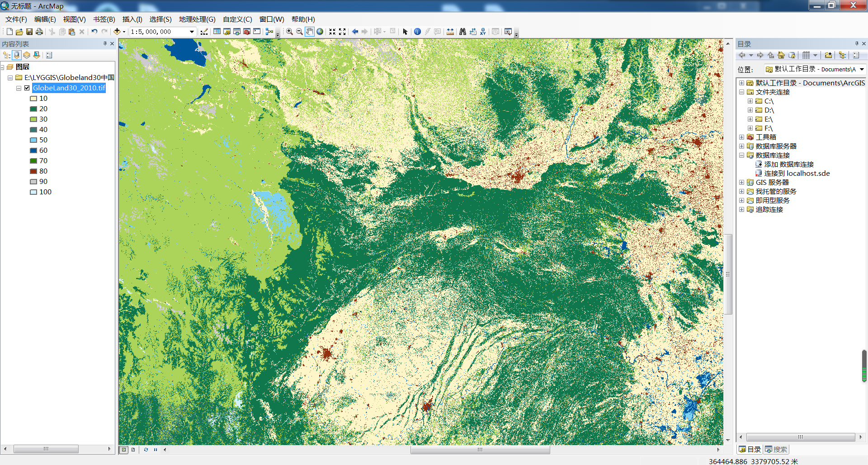Open the 视图(V) menu
868x465 pixels.
click(74, 19)
